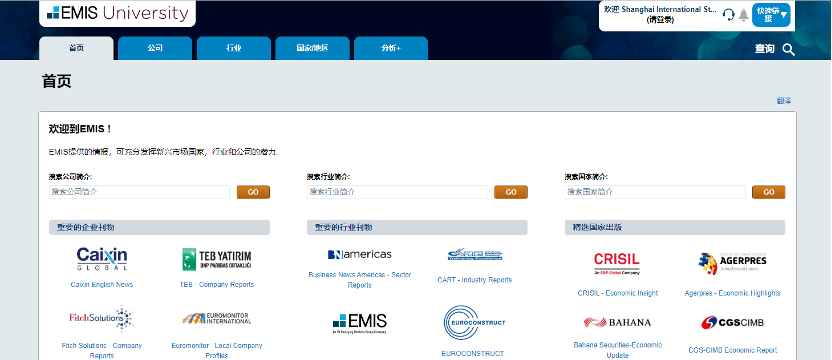Open Euromonitor - Local Company Profiles link
The height and width of the screenshot is (360, 832).
(216, 350)
